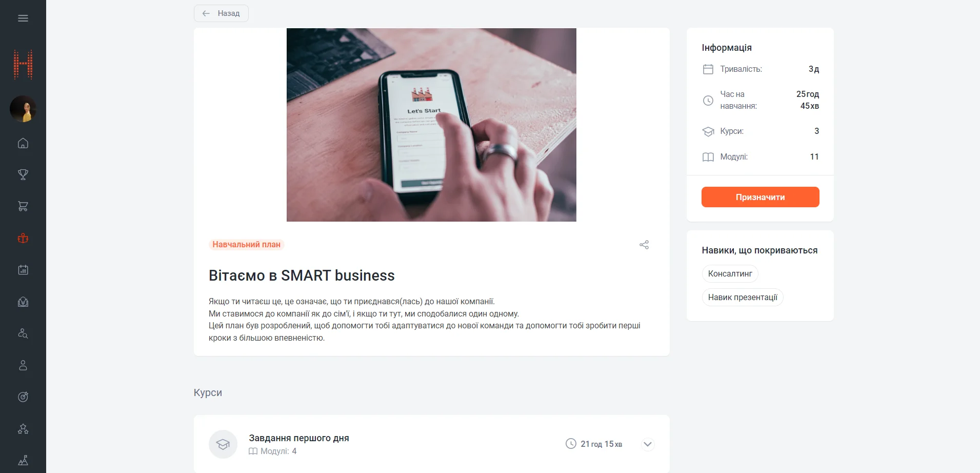Click the Назад back button
Viewport: 980px width, 473px height.
221,13
